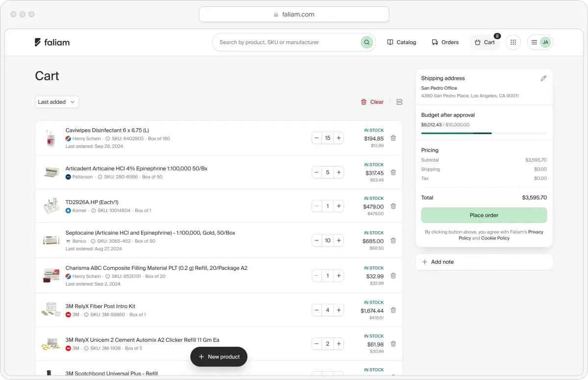The height and width of the screenshot is (380, 588).
Task: Open the Cart with 8 items
Action: 485,42
